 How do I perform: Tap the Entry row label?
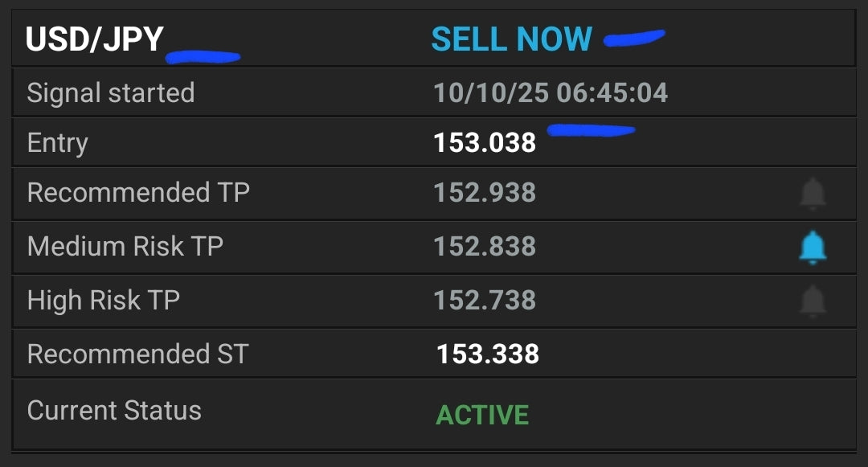(x=57, y=143)
